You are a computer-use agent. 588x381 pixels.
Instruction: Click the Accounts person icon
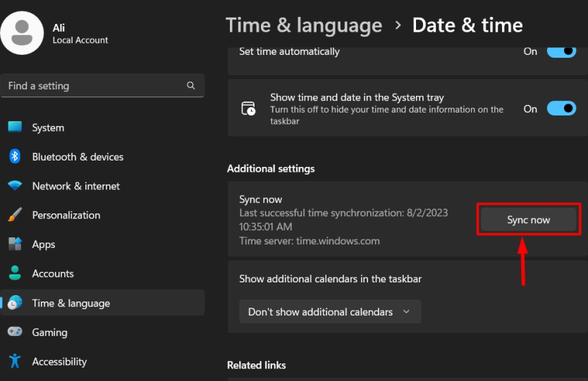[15, 273]
